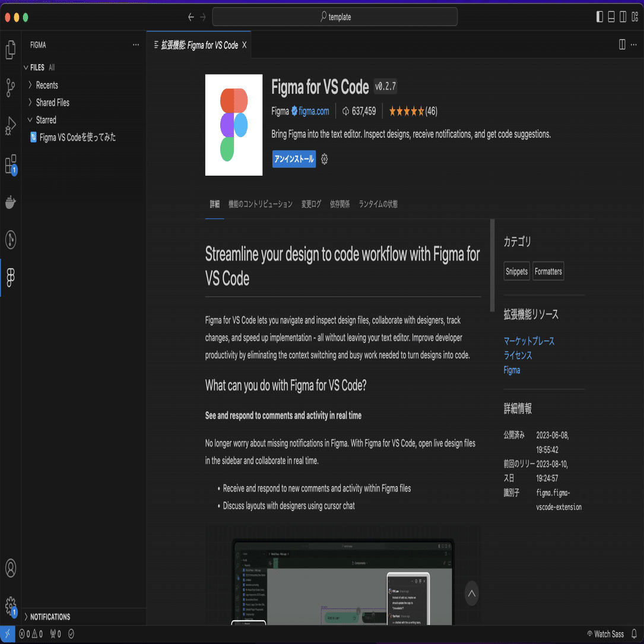Viewport: 644px width, 644px height.
Task: Select the 詳細 tab
Action: tap(214, 204)
